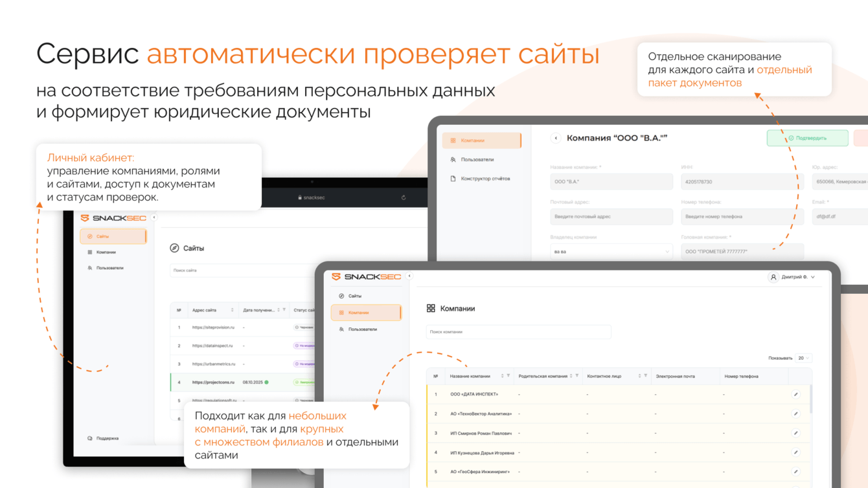Image resolution: width=868 pixels, height=488 pixels.
Task: Click the Email field containing df@df.df
Action: click(839, 217)
